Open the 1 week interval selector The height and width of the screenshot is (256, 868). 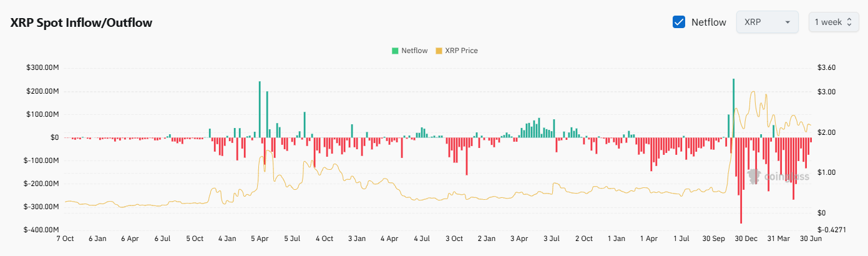[833, 22]
